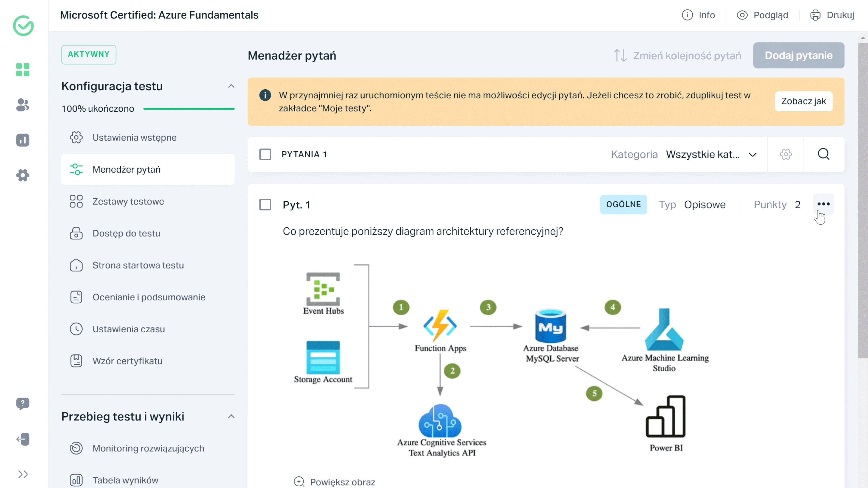This screenshot has height=488, width=868.
Task: Open the Kategoria dropdown filter
Action: click(711, 154)
